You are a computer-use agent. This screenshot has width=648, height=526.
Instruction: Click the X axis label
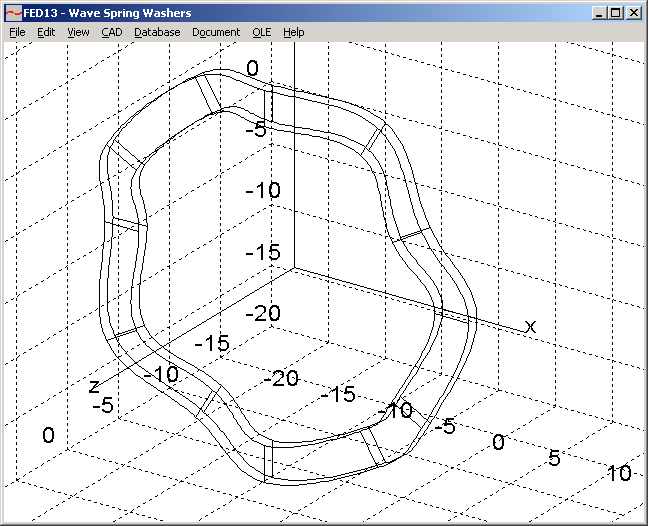[x=531, y=327]
